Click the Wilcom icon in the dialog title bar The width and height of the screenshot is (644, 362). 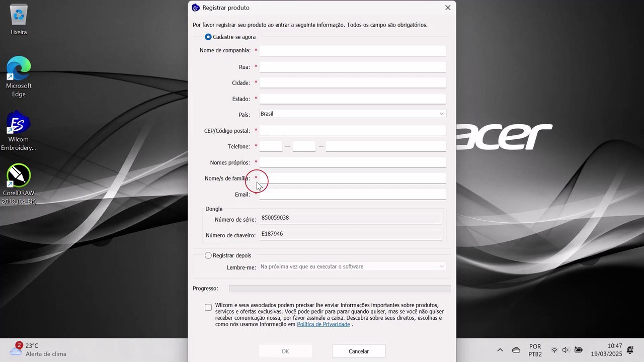click(196, 8)
